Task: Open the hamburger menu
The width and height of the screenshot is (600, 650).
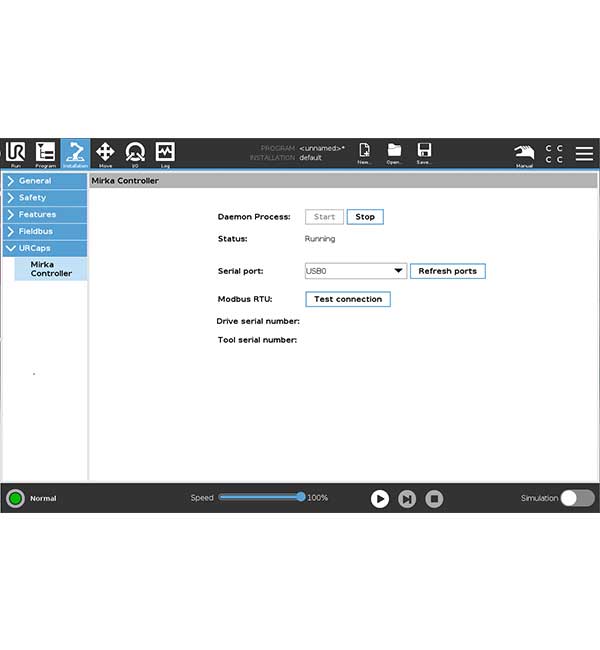Action: point(584,153)
